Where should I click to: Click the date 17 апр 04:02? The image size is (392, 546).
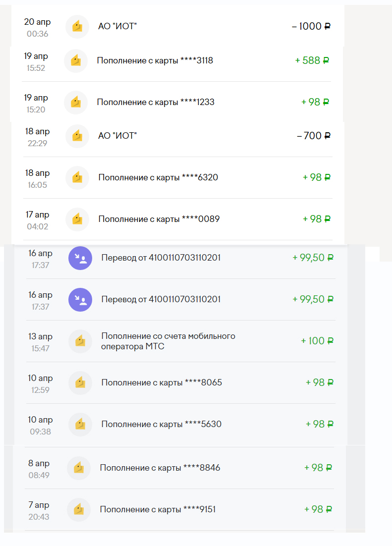click(37, 220)
